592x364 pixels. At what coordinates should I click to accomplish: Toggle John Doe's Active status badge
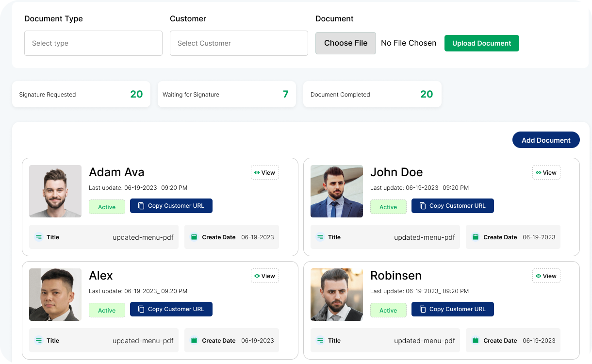[x=388, y=207]
